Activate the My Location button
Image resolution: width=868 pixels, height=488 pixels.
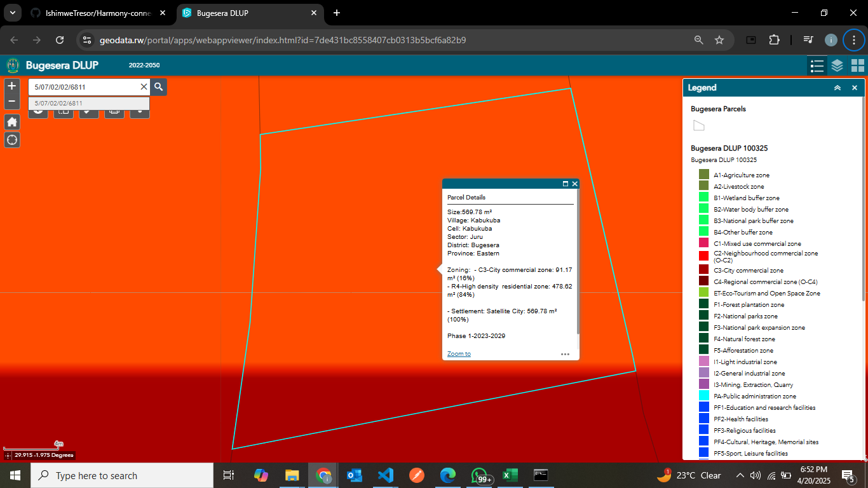12,140
